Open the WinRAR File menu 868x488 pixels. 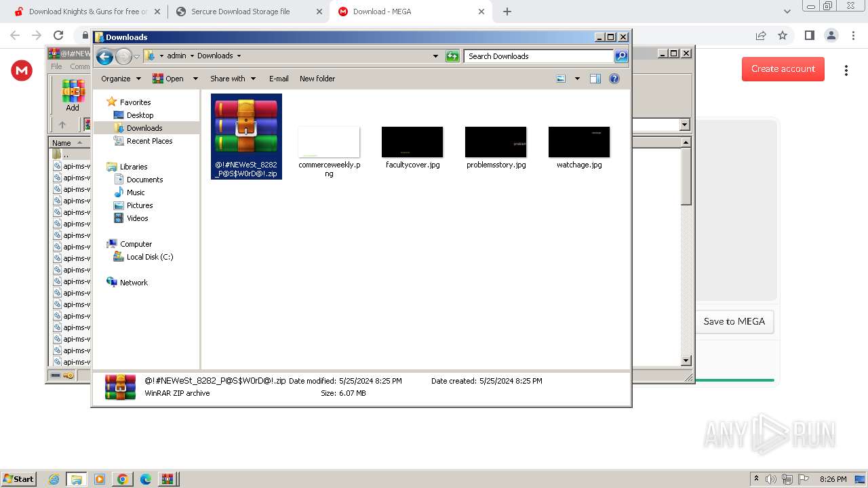tap(56, 66)
